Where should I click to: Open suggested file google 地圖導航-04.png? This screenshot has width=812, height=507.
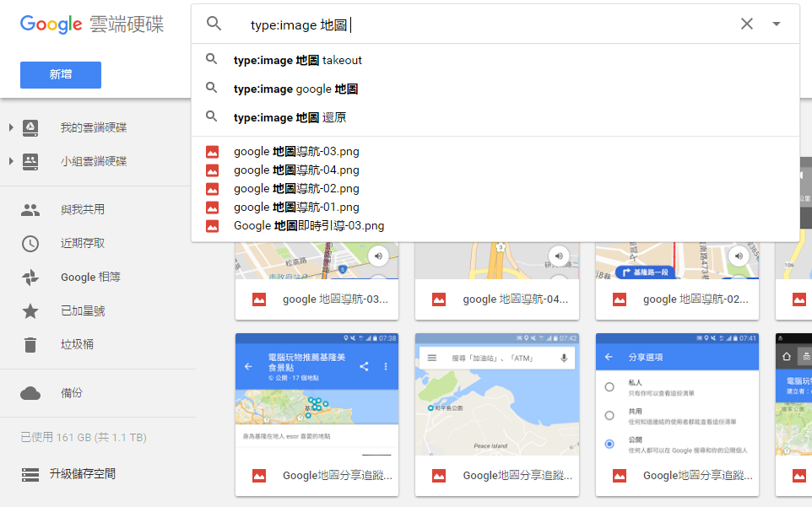click(x=495, y=170)
